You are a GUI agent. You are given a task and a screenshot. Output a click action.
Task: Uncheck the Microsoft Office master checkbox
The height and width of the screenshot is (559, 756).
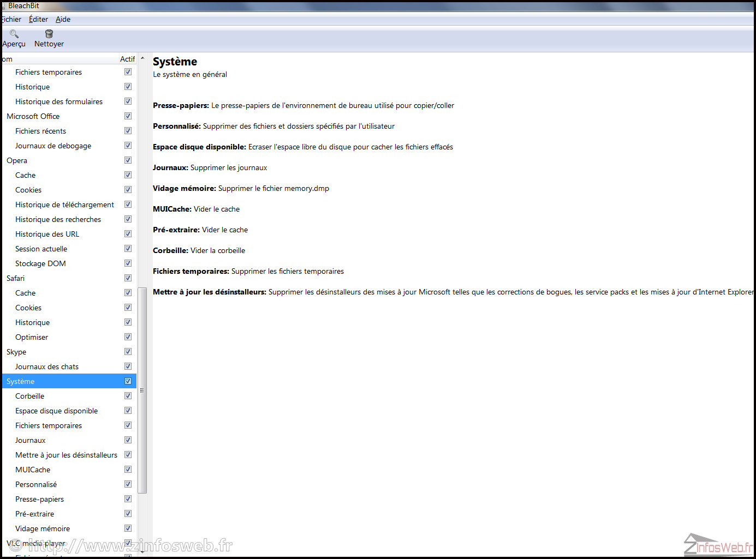128,116
